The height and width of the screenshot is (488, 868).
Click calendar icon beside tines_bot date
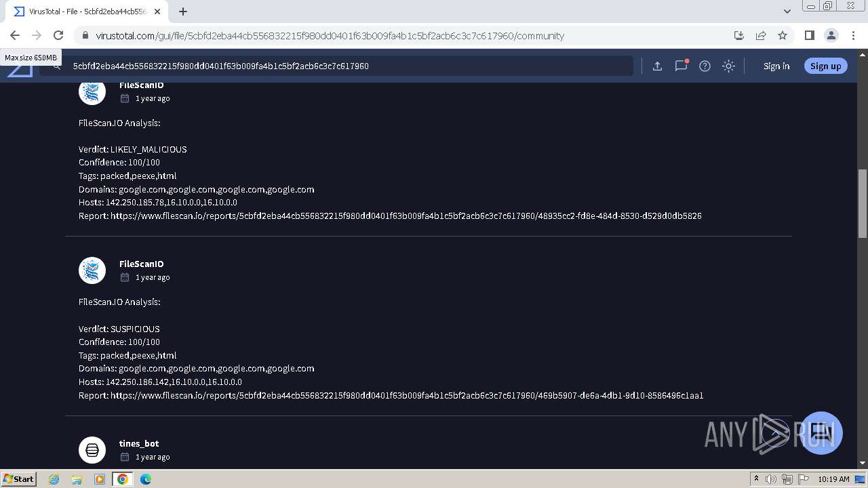click(x=125, y=457)
